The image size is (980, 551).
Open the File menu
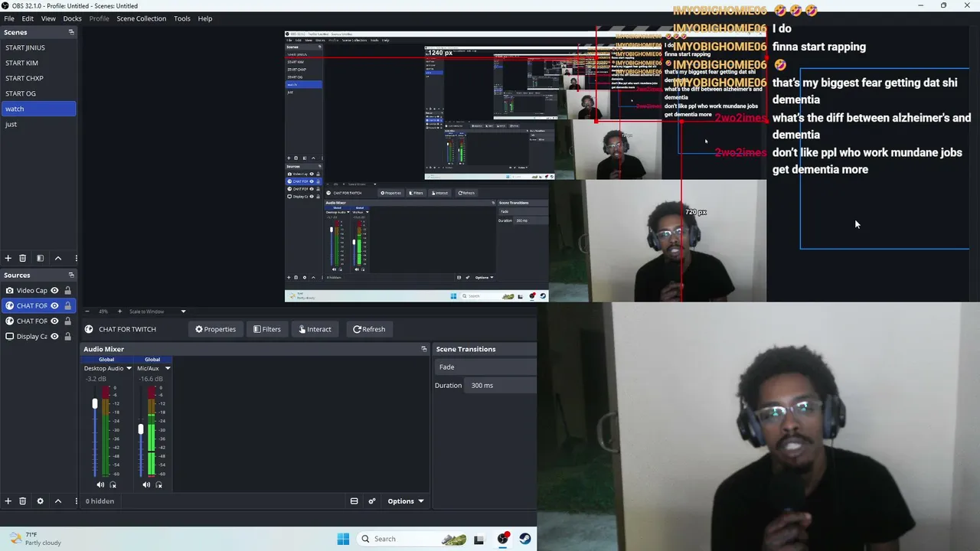coord(9,18)
